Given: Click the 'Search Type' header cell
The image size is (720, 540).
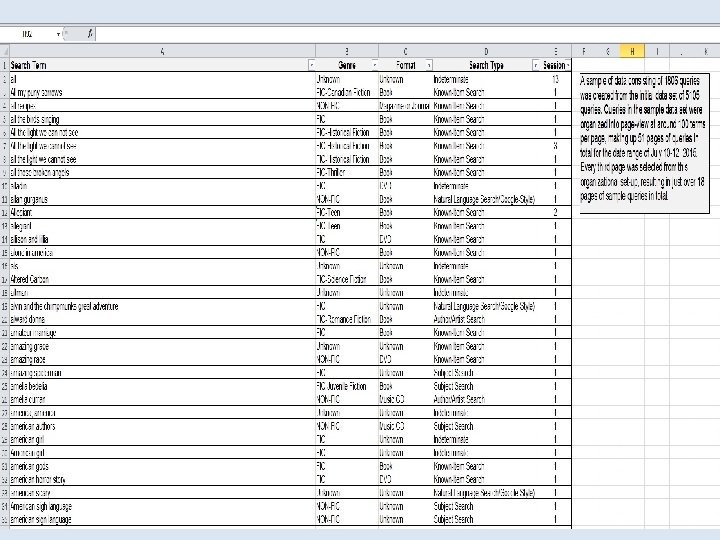Looking at the screenshot, I should [486, 65].
